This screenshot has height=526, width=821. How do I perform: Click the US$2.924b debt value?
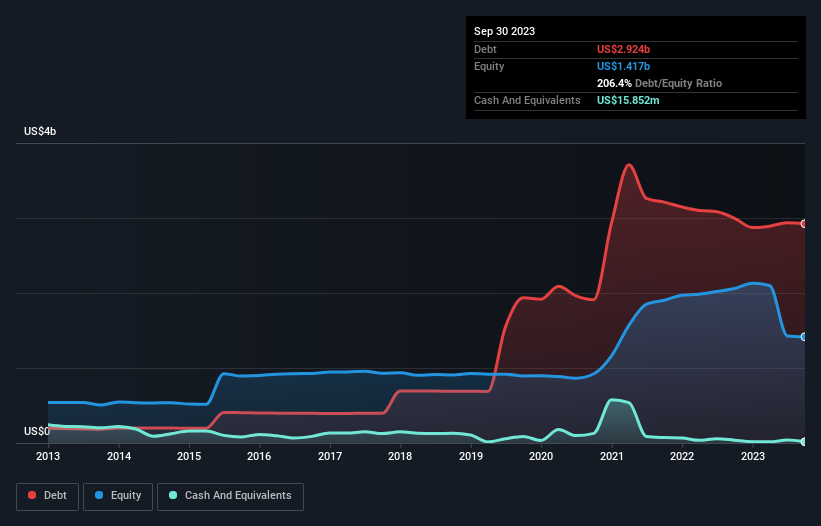[623, 49]
